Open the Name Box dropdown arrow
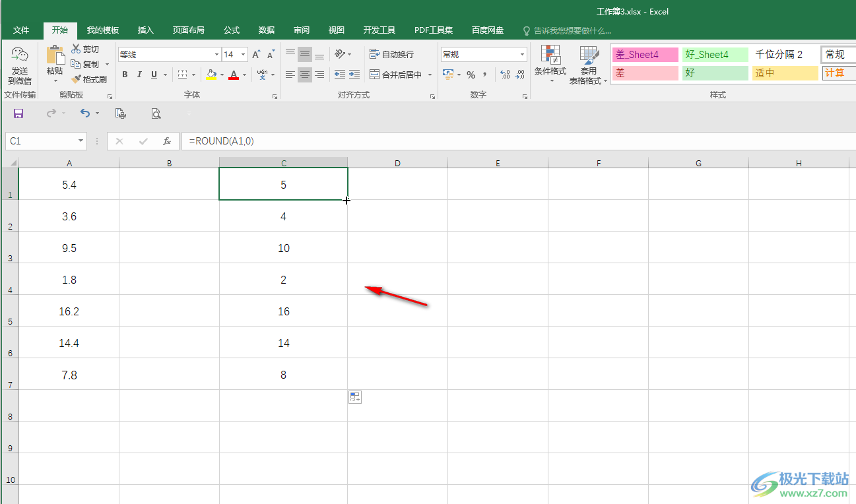Screen dimensions: 856x504 tap(81, 141)
